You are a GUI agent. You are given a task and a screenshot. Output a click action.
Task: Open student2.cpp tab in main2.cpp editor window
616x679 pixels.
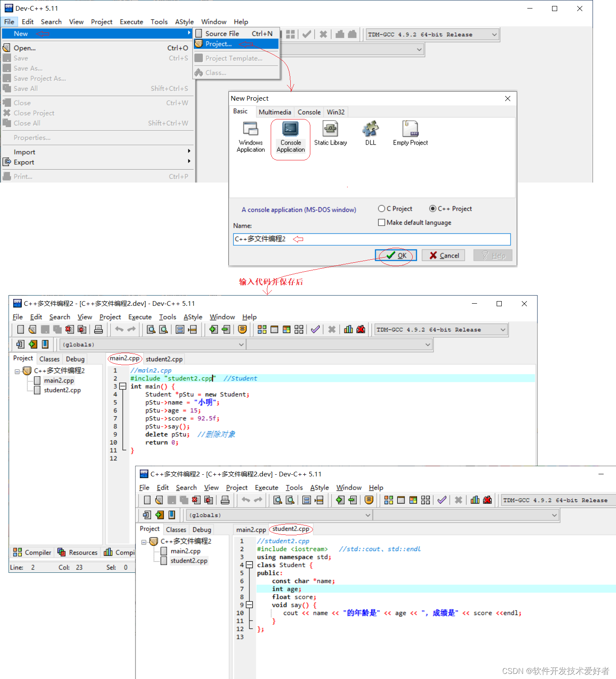[x=164, y=359]
